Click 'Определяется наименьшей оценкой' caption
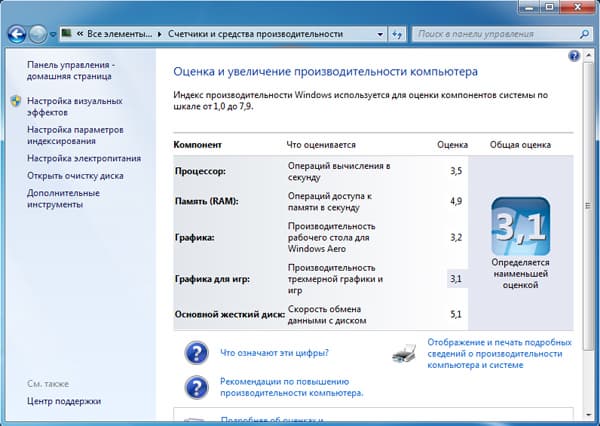600x426 pixels. click(520, 274)
